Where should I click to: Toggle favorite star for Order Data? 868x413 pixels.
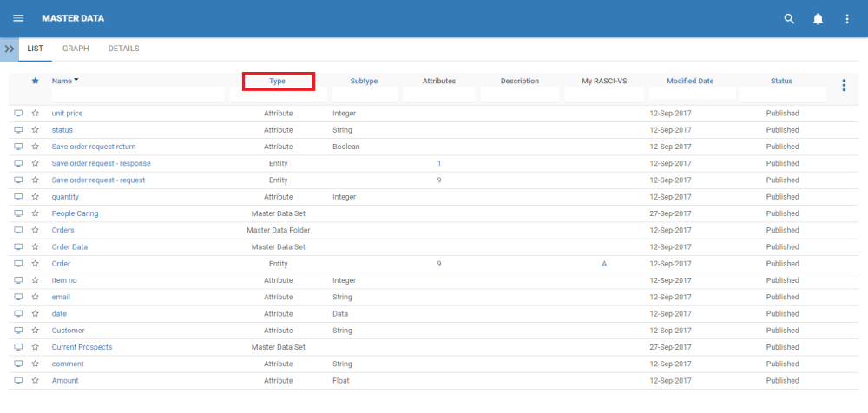[36, 247]
